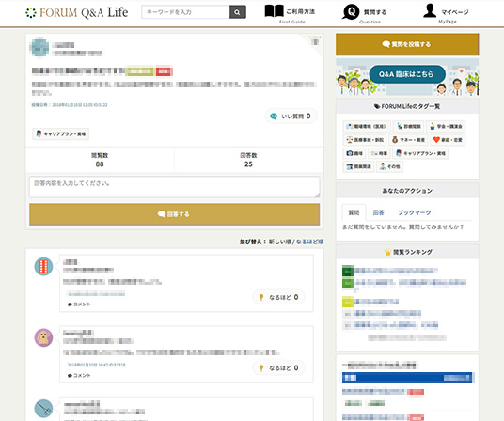The image size is (504, 421).
Task: Click the bookmark corner icon on question card
Action: pyautogui.click(x=315, y=41)
